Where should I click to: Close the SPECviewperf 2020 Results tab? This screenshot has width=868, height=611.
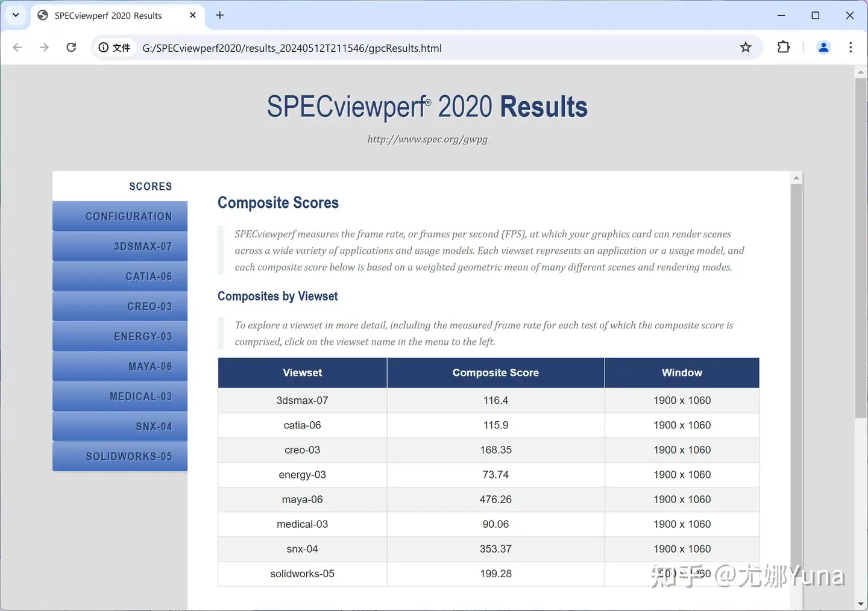tap(193, 15)
